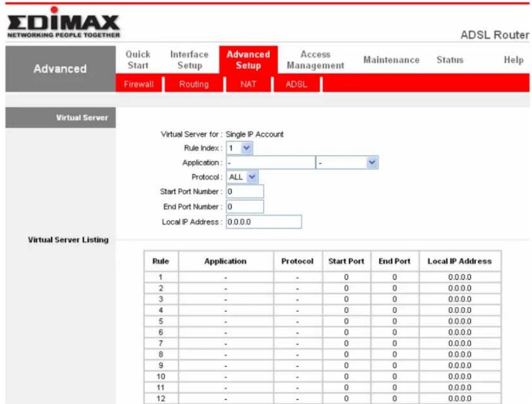Focus the End Port Number field
This screenshot has width=532, height=404.
(x=245, y=207)
